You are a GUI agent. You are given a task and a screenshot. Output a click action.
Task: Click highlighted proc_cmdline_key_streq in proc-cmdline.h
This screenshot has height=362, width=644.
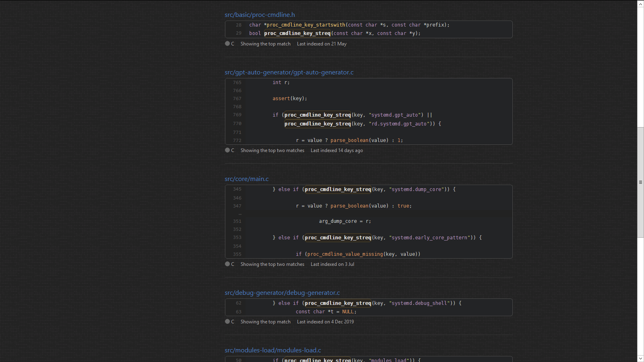coord(297,33)
